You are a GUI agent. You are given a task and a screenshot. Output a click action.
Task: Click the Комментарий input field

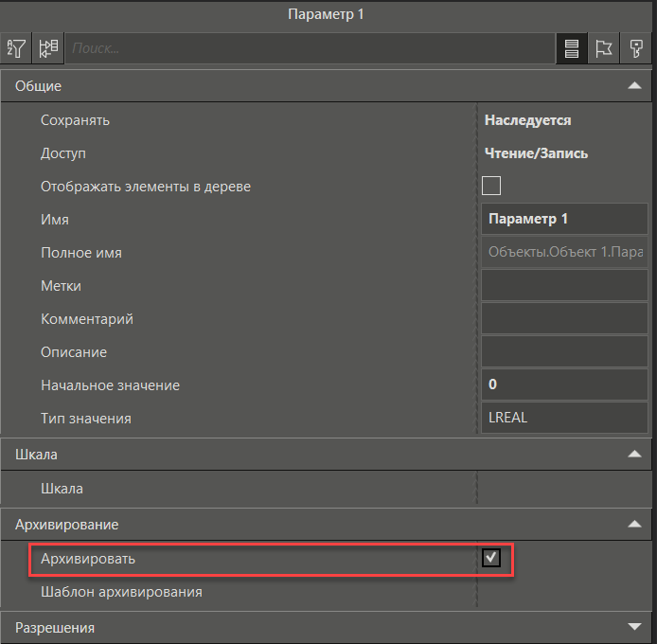(564, 318)
